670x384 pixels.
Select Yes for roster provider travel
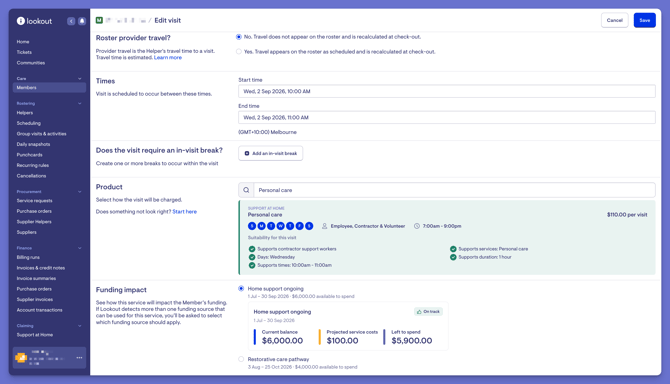239,52
